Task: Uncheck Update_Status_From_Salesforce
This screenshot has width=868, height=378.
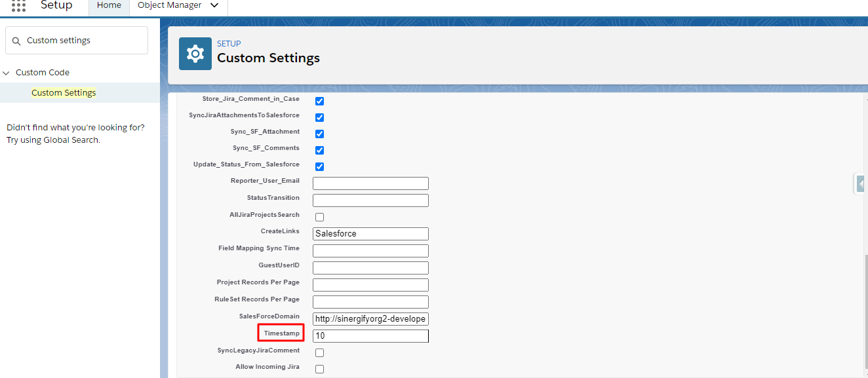Action: point(319,166)
